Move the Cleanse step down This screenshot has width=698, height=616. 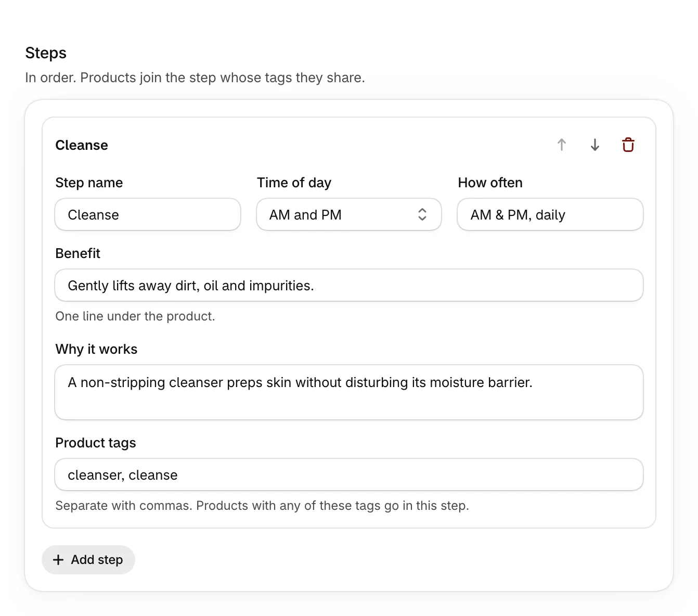[x=595, y=145]
